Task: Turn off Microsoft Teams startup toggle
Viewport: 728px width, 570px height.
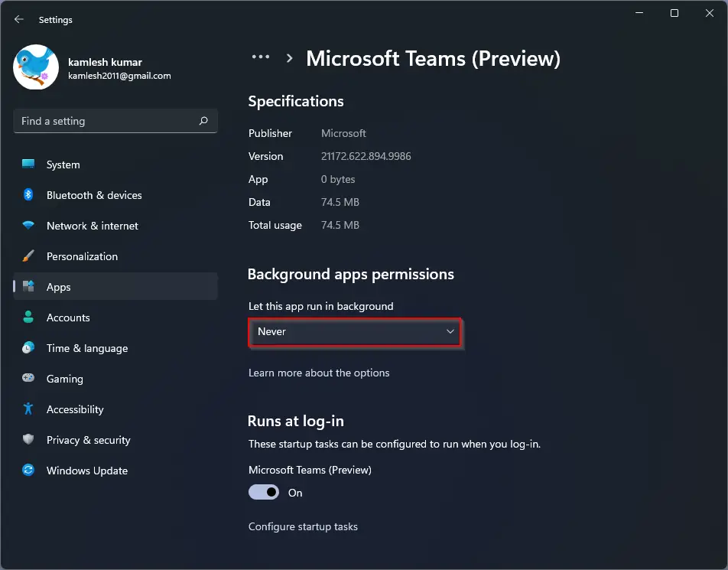Action: 264,493
